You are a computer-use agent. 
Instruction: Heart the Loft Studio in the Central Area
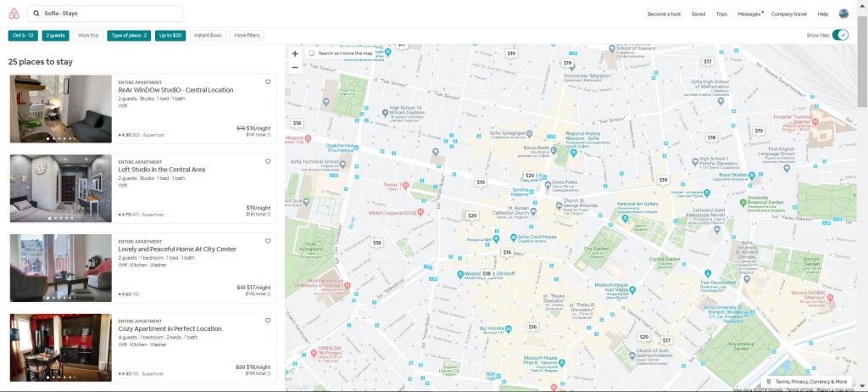[x=268, y=161]
